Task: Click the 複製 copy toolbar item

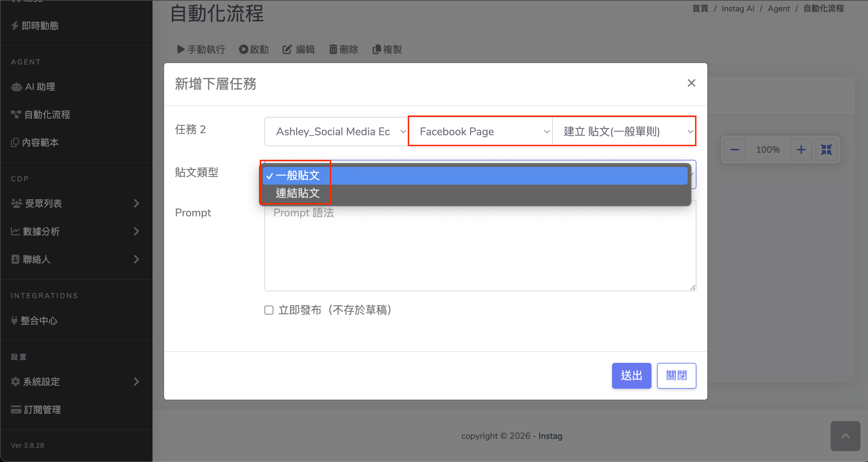Action: pyautogui.click(x=387, y=49)
